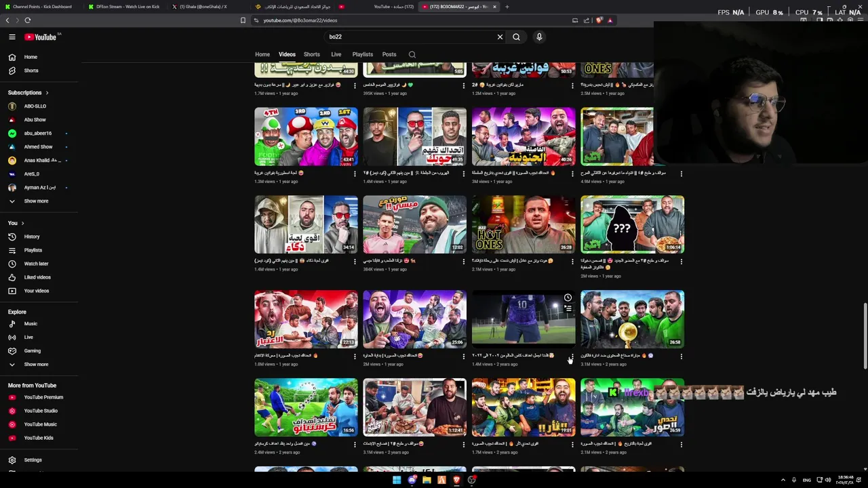Play the 25:06 video thumbnail
868x488 pixels.
coord(414,319)
